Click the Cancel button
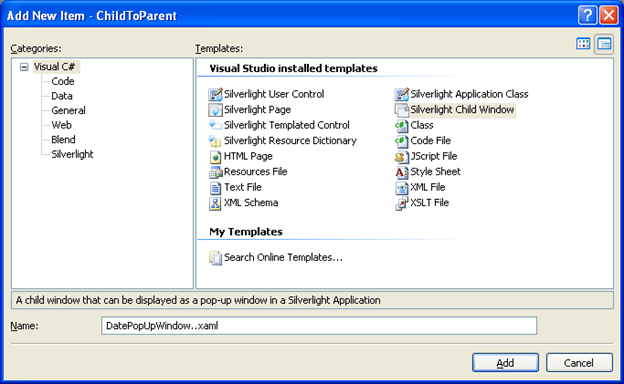 [x=579, y=363]
